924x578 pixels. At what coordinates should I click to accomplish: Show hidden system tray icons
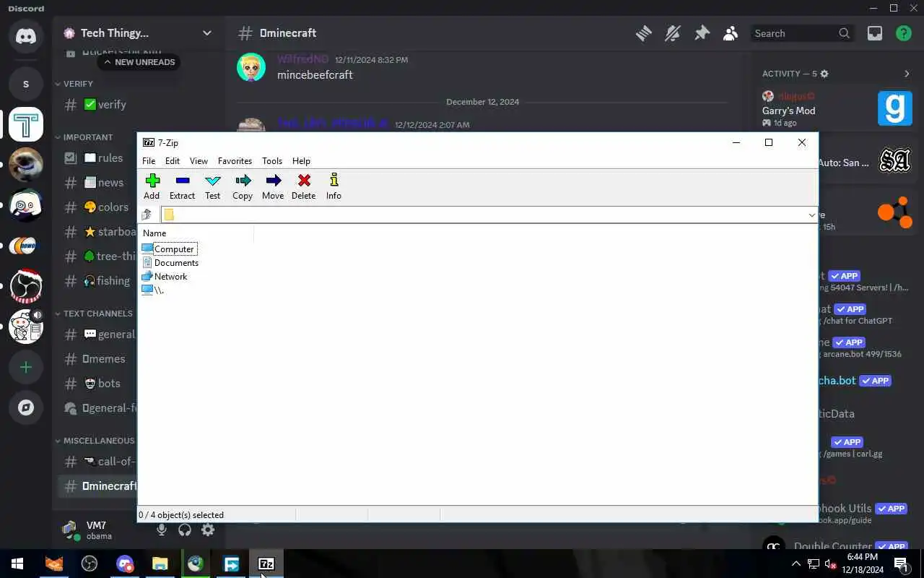coord(796,564)
